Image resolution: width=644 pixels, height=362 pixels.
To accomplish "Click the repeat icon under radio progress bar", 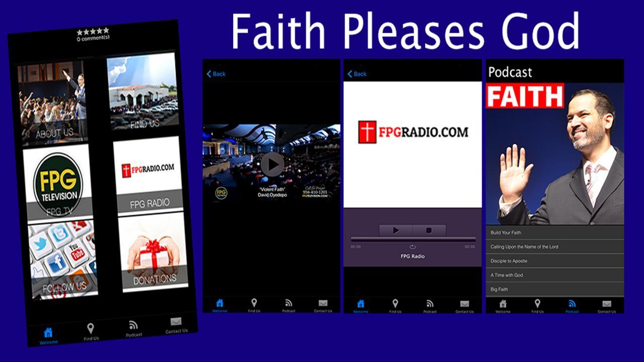I will (x=413, y=246).
